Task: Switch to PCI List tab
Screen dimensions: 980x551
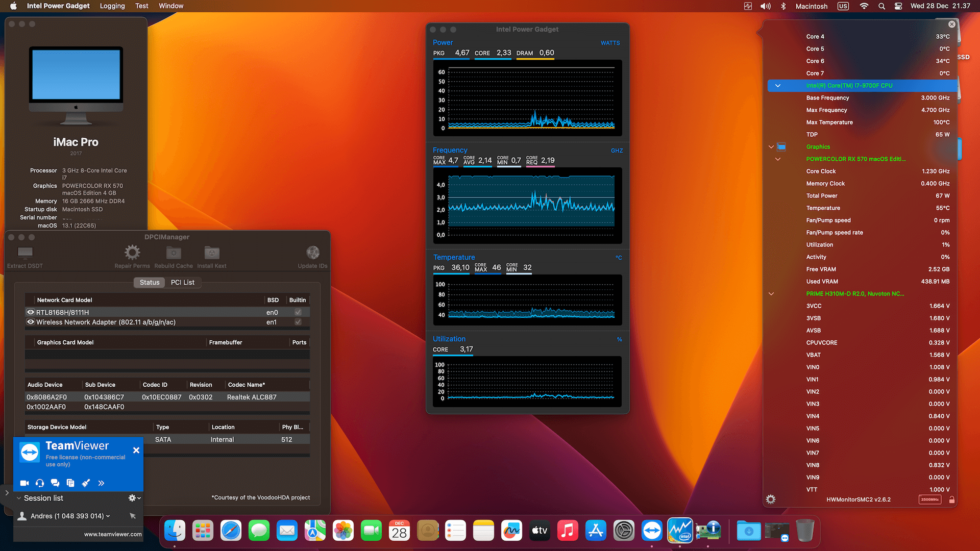Action: click(x=183, y=282)
